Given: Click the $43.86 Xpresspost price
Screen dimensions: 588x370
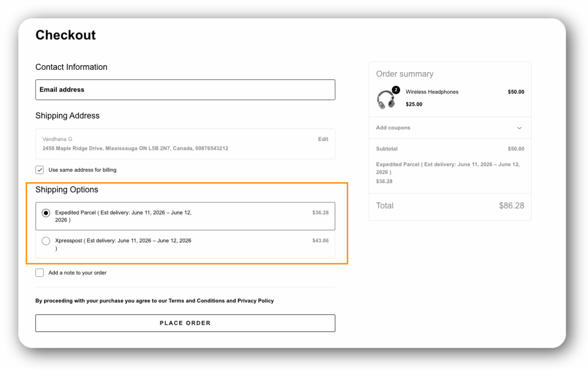Looking at the screenshot, I should [x=320, y=241].
